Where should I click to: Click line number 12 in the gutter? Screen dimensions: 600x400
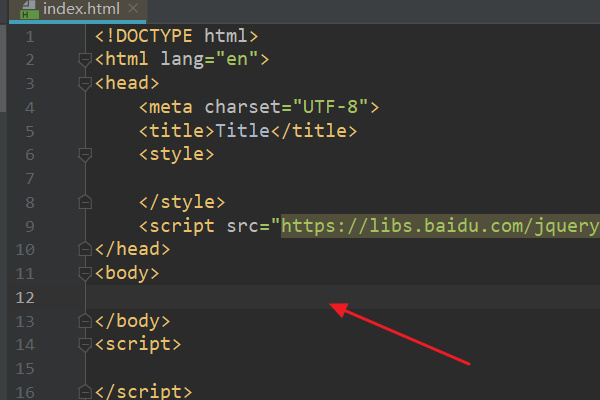(x=25, y=297)
